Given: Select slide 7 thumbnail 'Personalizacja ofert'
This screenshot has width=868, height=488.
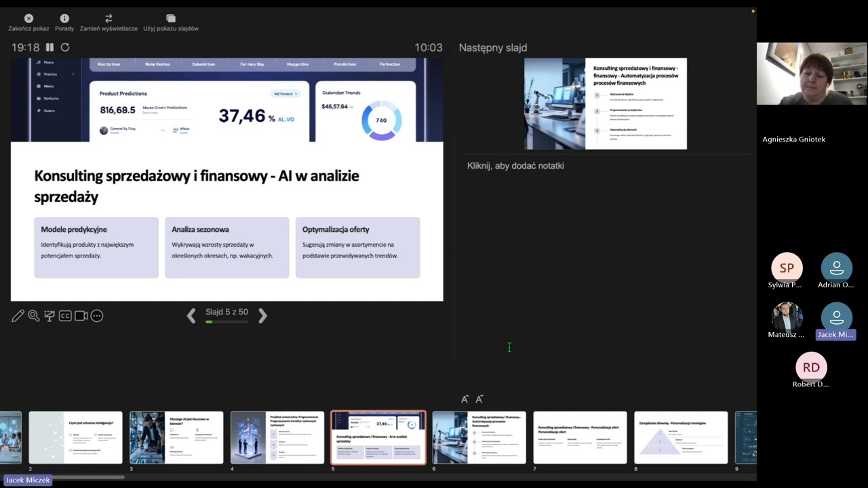Looking at the screenshot, I should point(580,438).
